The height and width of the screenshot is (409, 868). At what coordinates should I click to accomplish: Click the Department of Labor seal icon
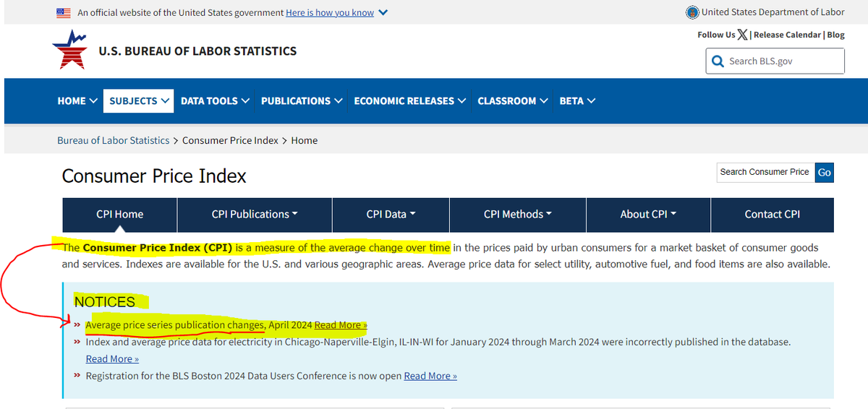pos(692,12)
